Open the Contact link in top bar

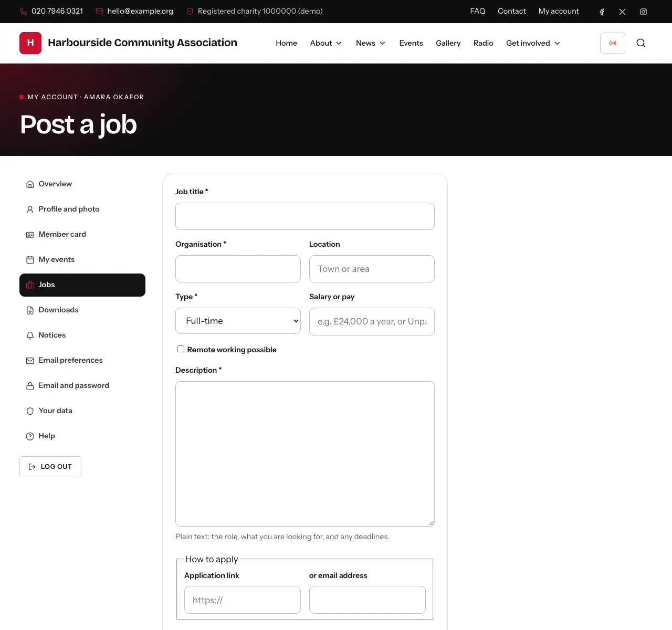click(x=512, y=11)
